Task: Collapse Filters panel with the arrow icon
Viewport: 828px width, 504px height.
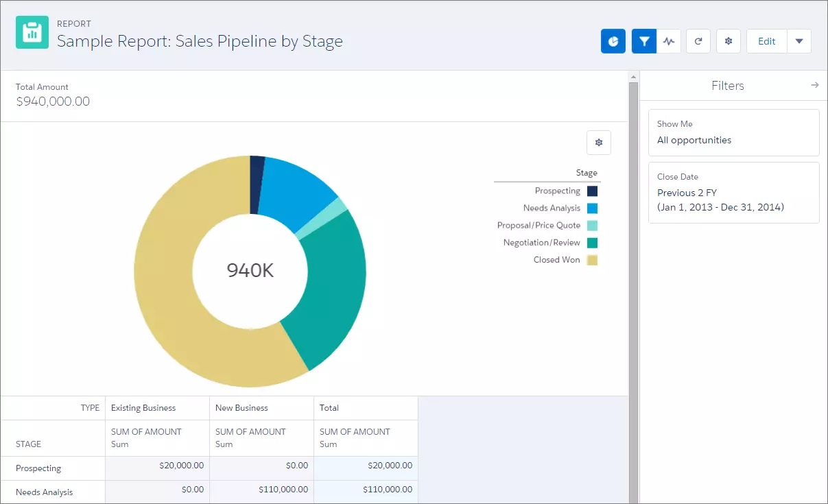Action: [x=815, y=85]
